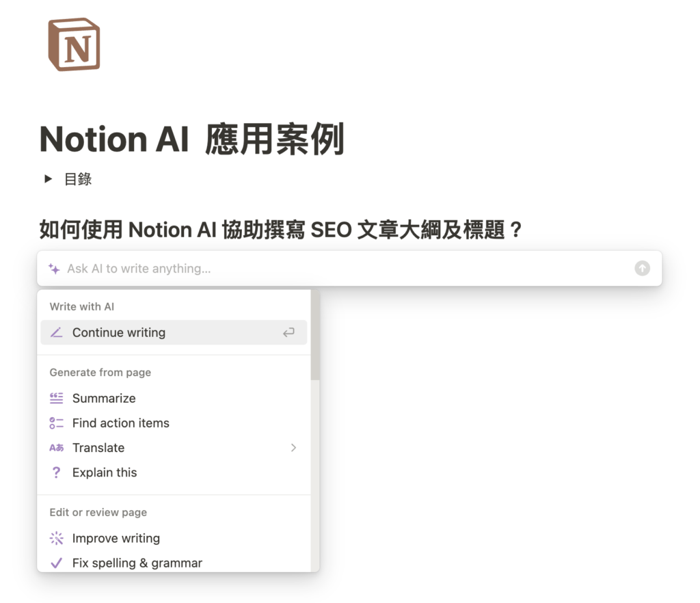700x603 pixels.
Task: Click the question mark icon for Explain this
Action: click(56, 472)
